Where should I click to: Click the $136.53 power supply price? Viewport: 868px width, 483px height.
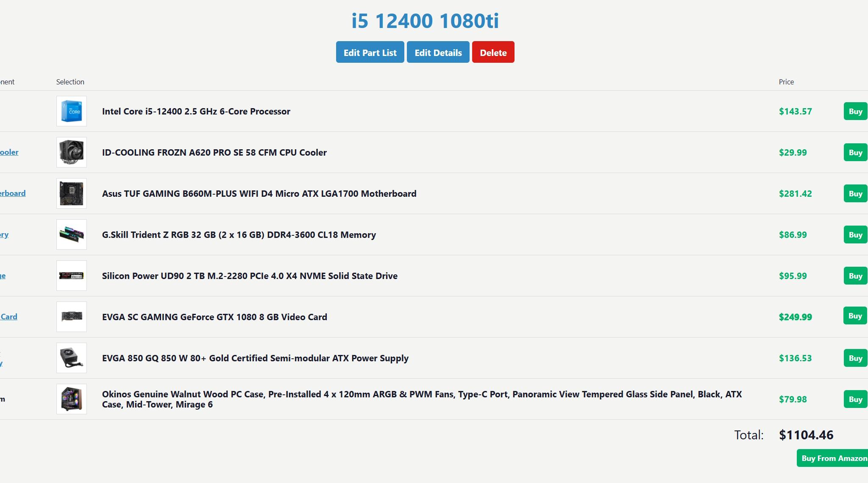796,358
